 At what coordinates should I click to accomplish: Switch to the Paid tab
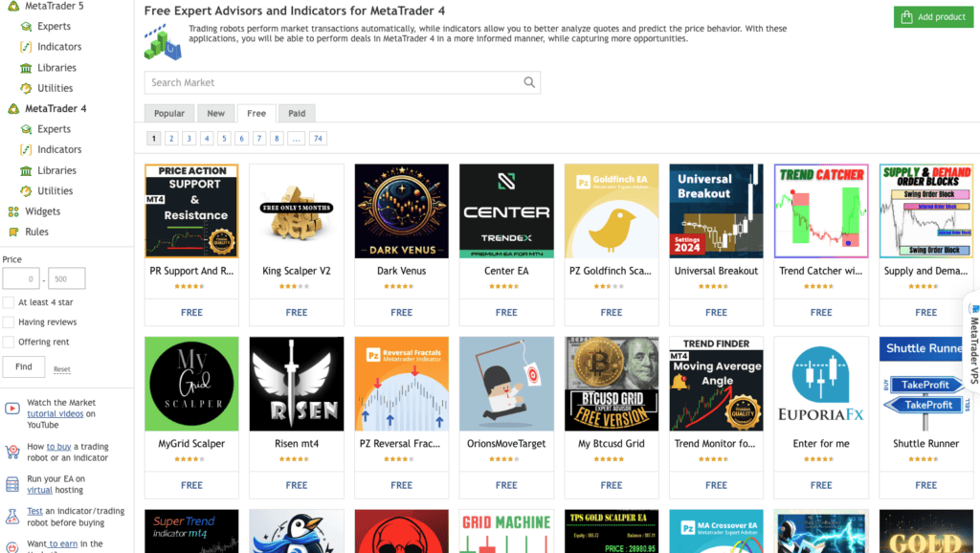tap(297, 113)
